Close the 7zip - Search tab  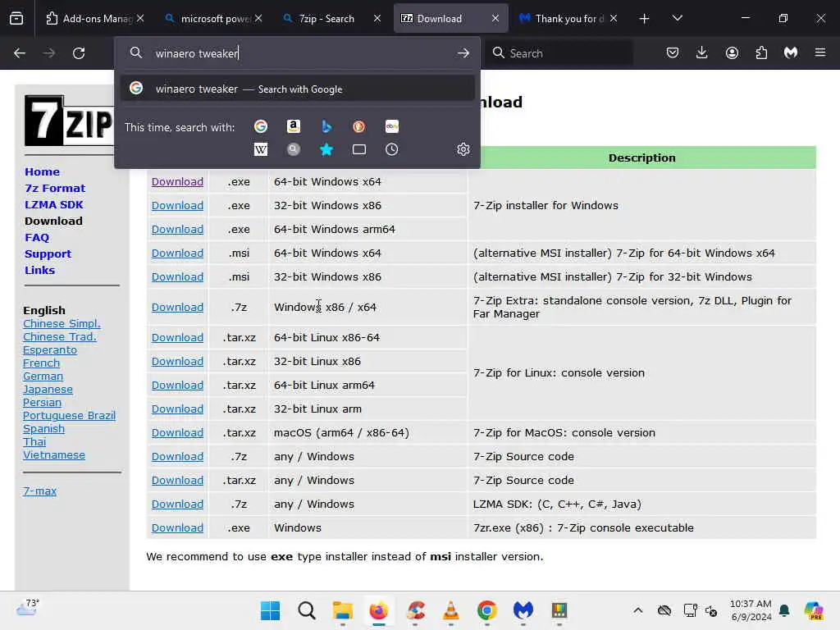point(377,19)
